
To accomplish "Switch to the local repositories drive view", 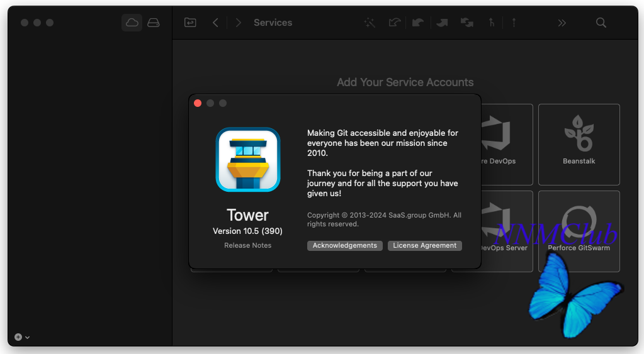I will (154, 23).
